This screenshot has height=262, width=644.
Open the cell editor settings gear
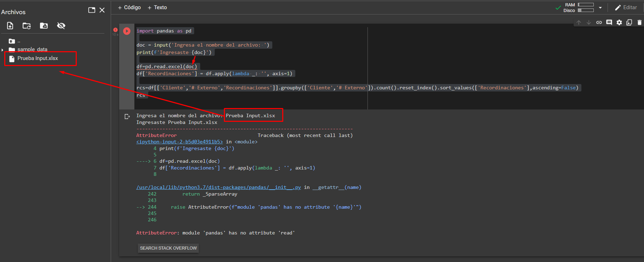619,22
